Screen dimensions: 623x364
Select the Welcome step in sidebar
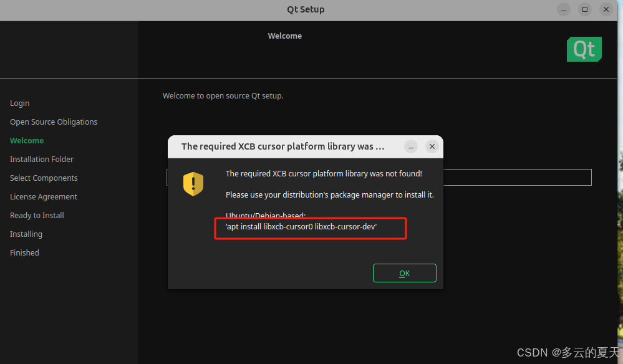[27, 140]
